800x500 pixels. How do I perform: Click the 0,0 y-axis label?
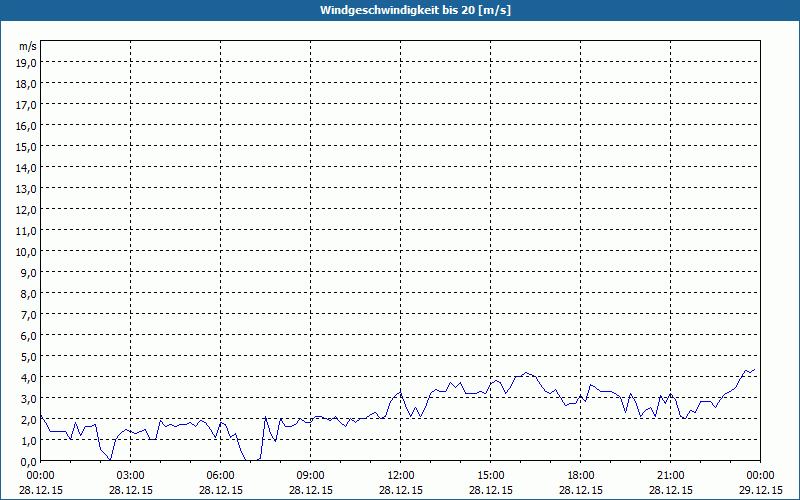[30, 462]
